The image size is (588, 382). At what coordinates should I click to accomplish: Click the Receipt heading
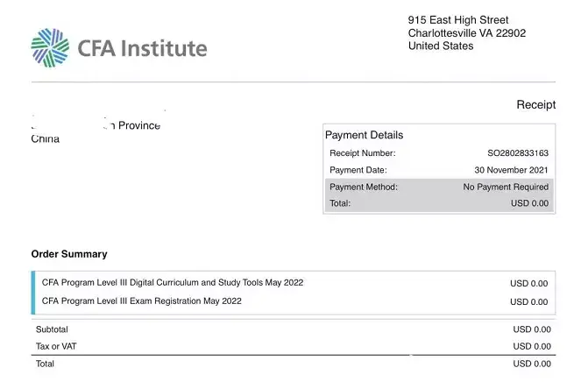click(x=535, y=105)
